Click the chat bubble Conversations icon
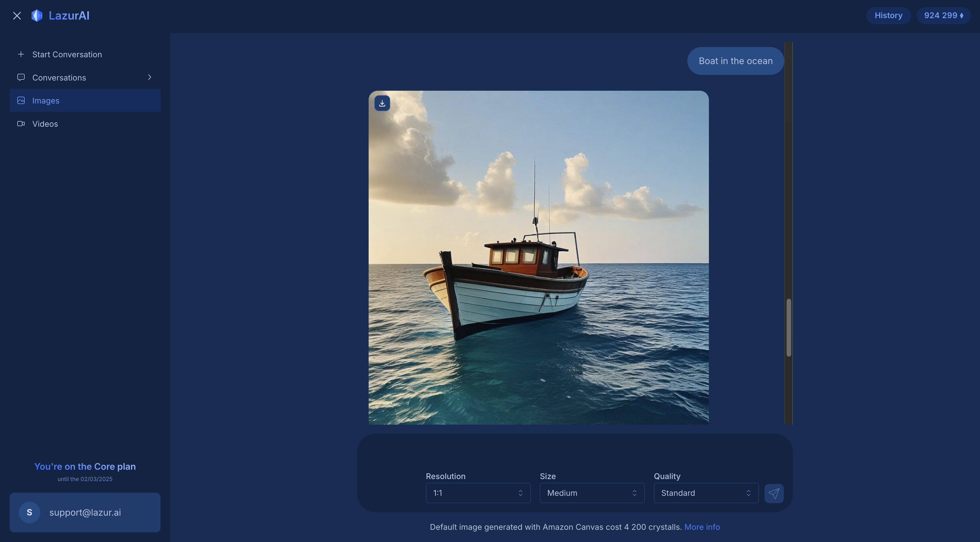This screenshot has width=980, height=542. point(21,77)
